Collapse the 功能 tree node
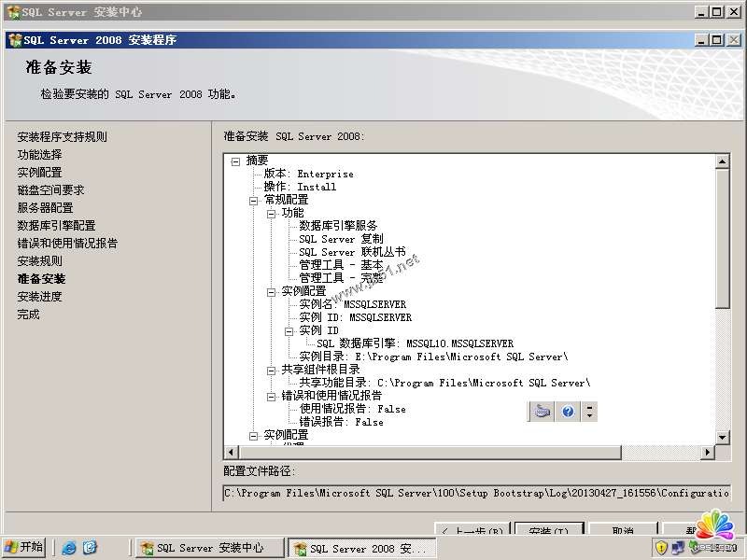 271,213
